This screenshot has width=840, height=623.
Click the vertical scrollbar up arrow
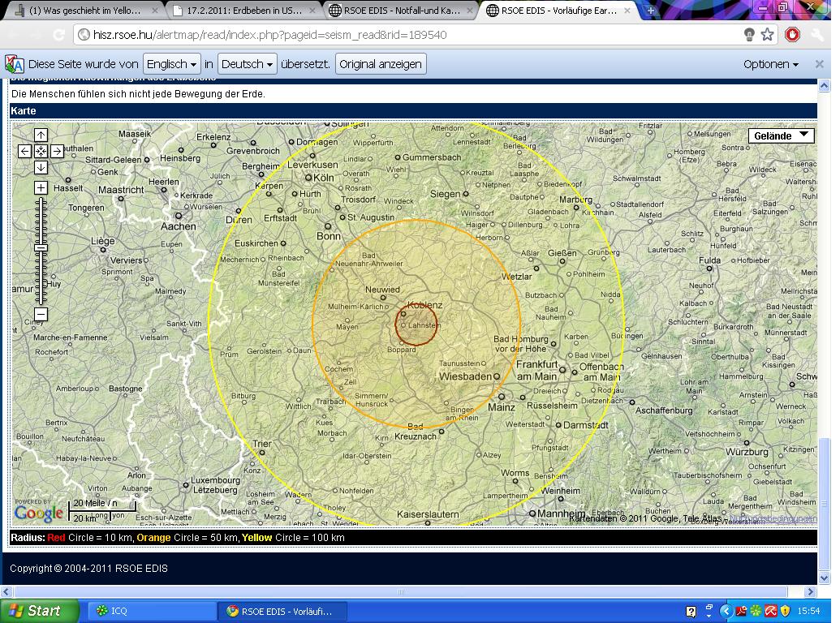[825, 86]
